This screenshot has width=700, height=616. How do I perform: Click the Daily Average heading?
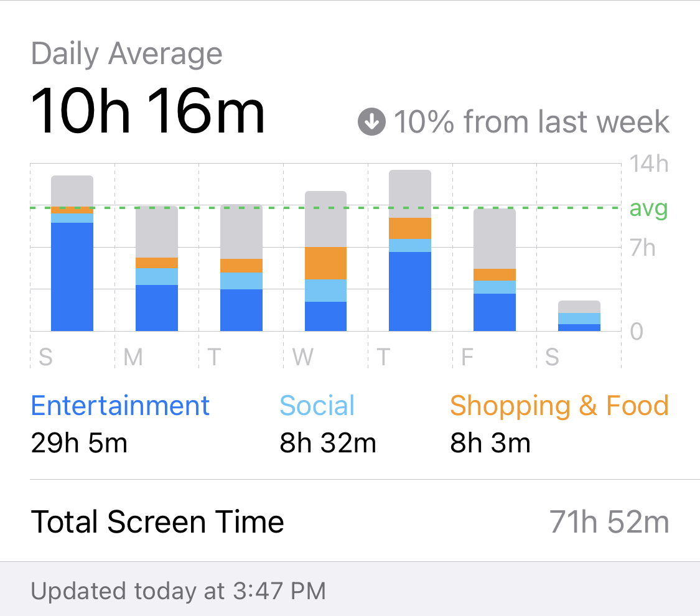coord(126,54)
